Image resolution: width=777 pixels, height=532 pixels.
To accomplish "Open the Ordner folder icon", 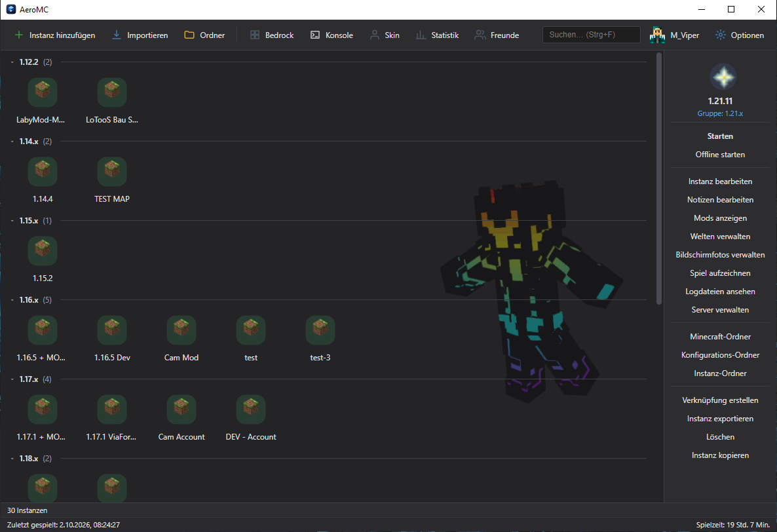I will tap(189, 35).
